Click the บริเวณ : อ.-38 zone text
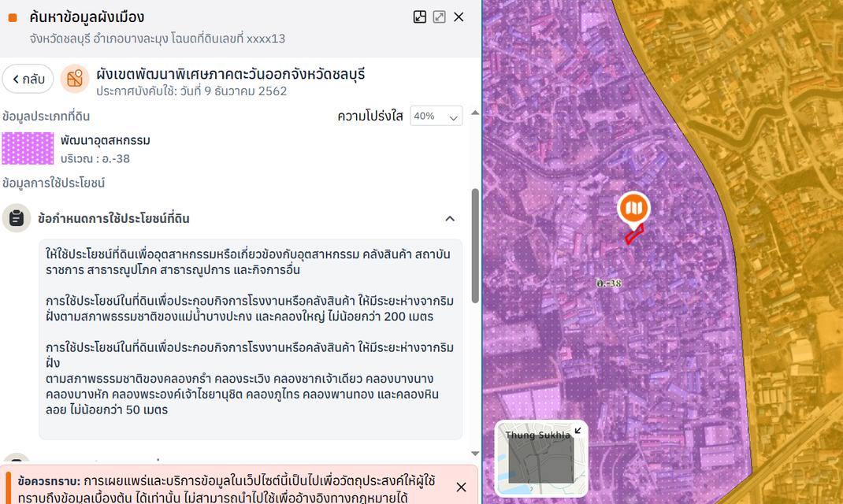843x504 pixels. click(x=95, y=158)
